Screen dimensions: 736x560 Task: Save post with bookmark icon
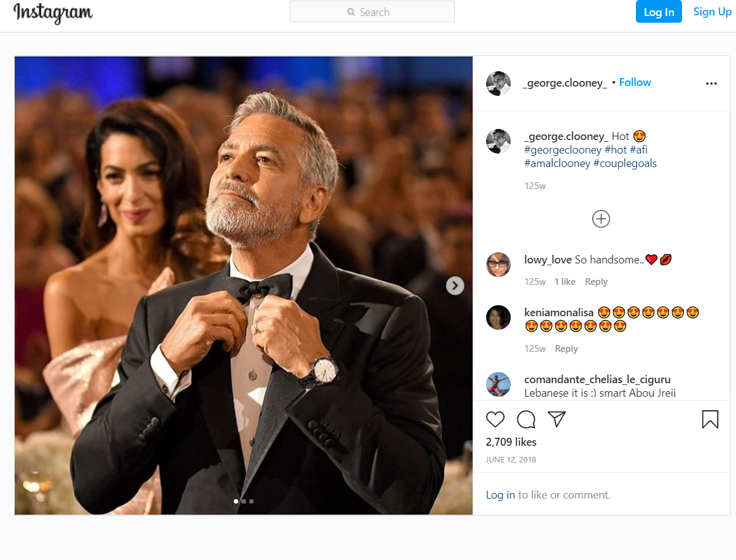coord(710,419)
